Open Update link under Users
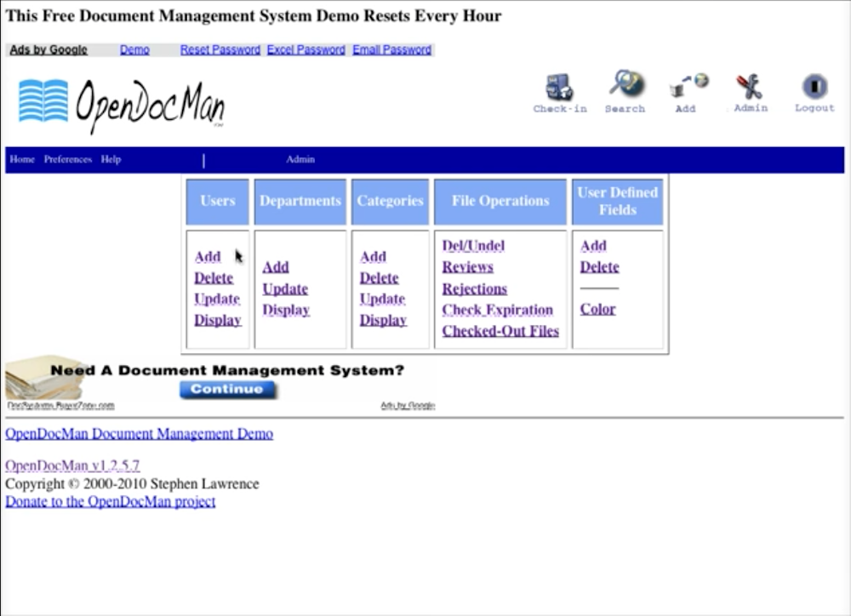The height and width of the screenshot is (616, 851). pos(217,299)
